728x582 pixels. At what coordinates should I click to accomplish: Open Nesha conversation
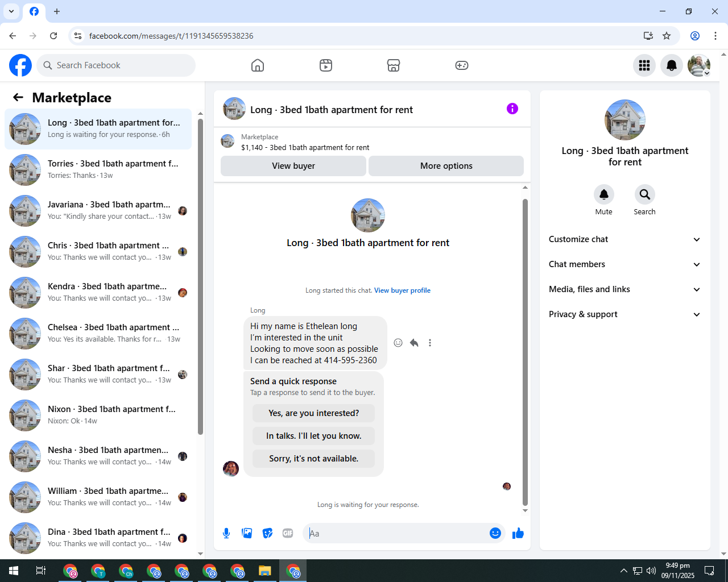point(98,456)
